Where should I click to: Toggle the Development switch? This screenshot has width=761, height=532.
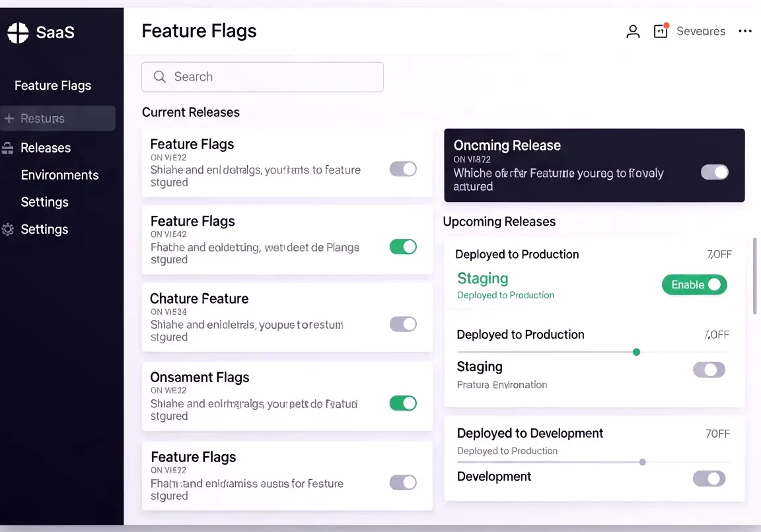[x=709, y=479]
